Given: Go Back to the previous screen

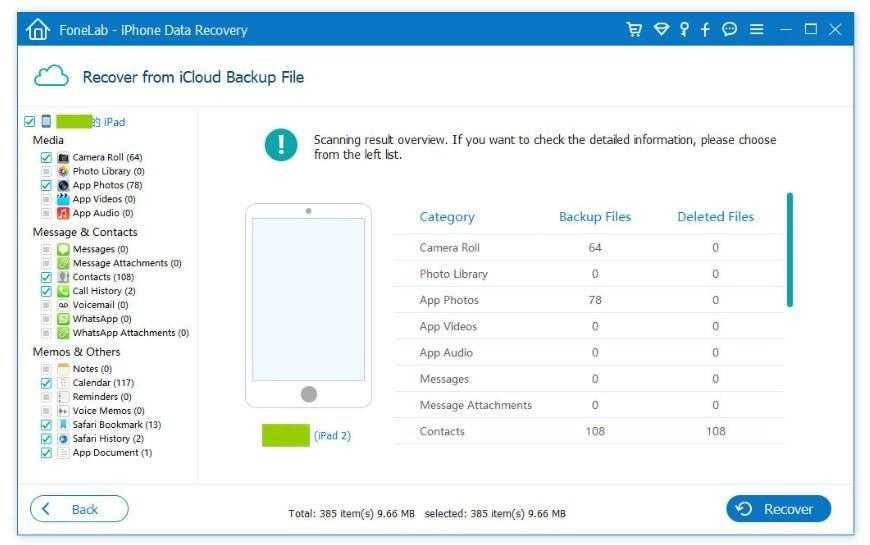Looking at the screenshot, I should tap(79, 509).
